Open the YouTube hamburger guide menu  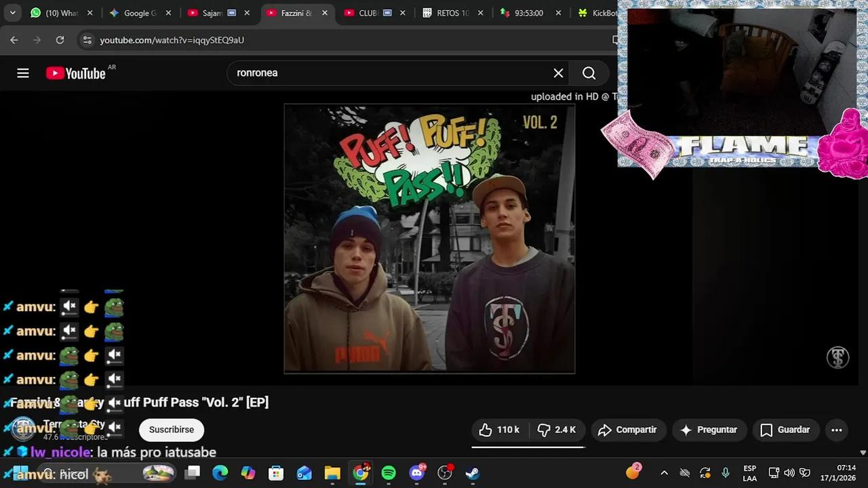click(23, 73)
